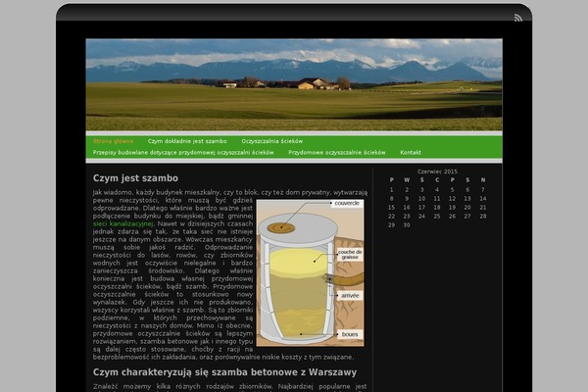The height and width of the screenshot is (392, 588).
Task: Select day 18 in the calendar
Action: click(x=437, y=208)
